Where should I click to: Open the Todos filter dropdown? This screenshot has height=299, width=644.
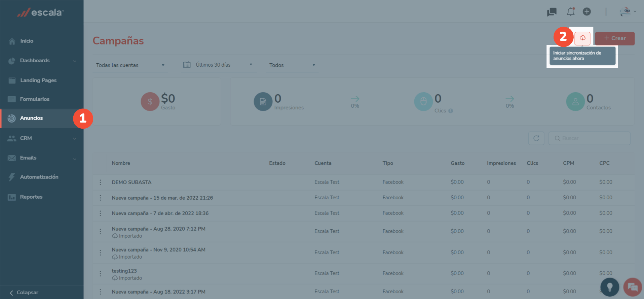click(292, 65)
